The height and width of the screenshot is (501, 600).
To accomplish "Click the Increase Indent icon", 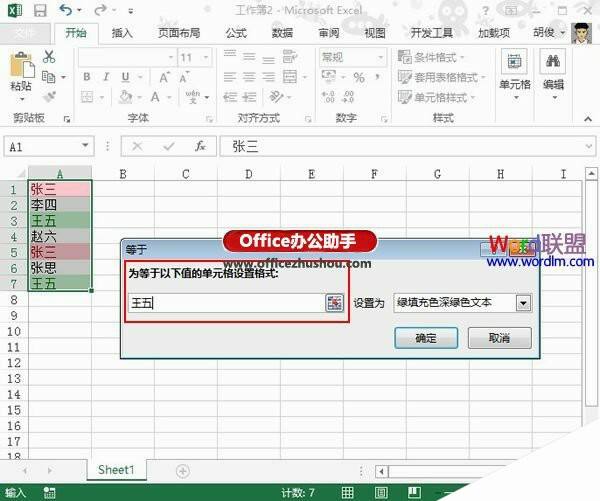I will (249, 97).
